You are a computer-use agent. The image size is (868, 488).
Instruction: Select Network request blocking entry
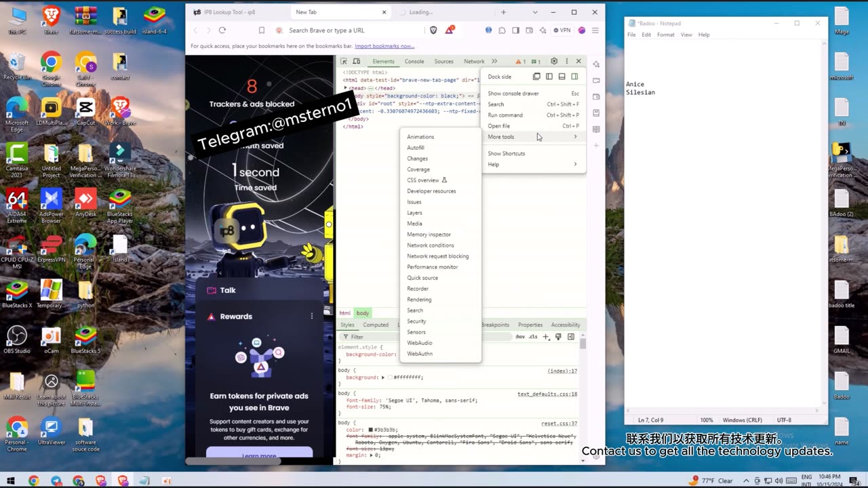click(x=441, y=256)
